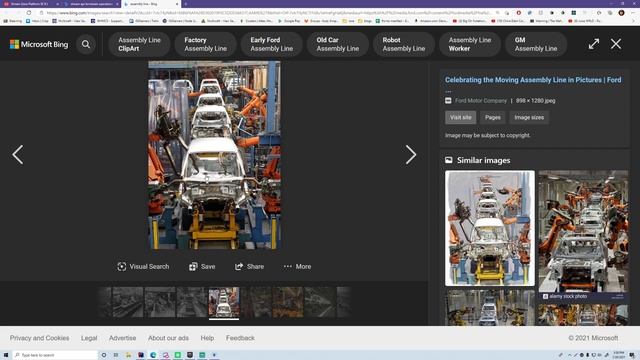Share the assembly line image
The height and width of the screenshot is (360, 640).
[249, 267]
